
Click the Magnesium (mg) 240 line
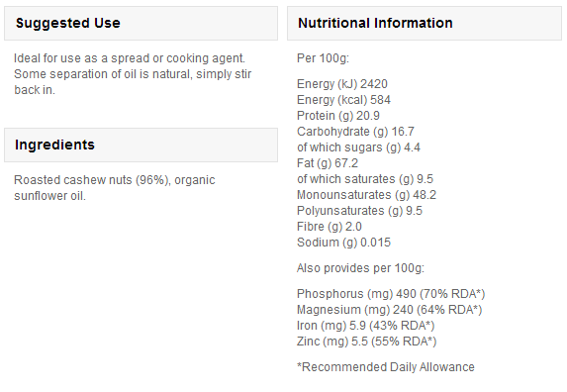click(x=390, y=310)
